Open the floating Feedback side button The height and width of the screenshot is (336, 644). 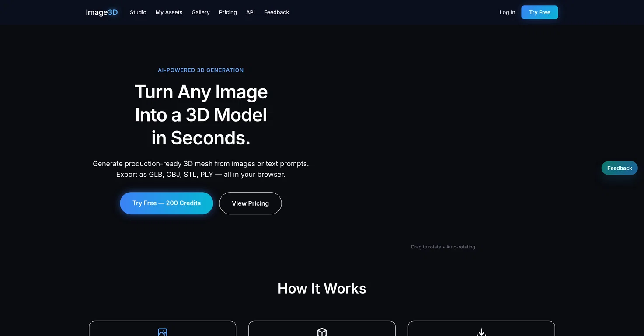pos(620,168)
